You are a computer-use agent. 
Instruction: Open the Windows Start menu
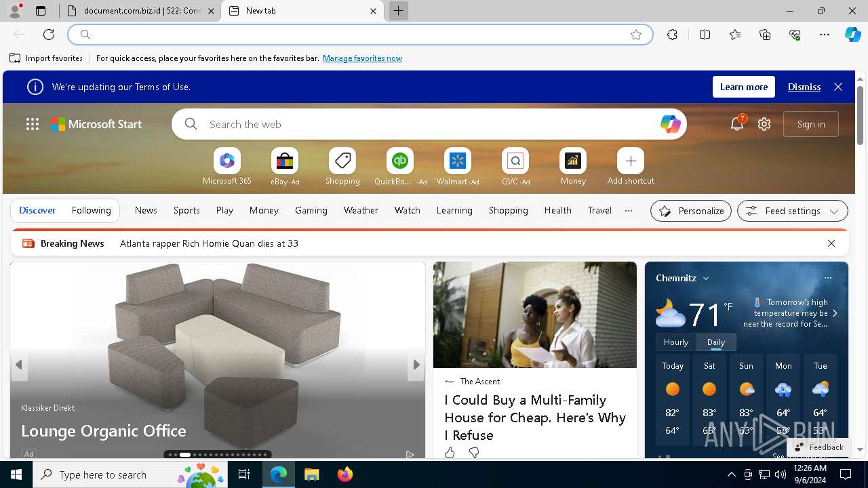[16, 474]
